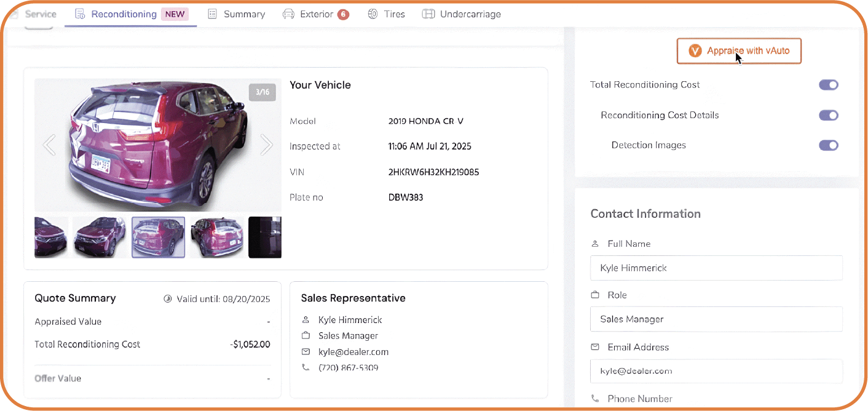Show the next vehicle photo with right arrow
Screen dimensions: 868x411
(266, 145)
